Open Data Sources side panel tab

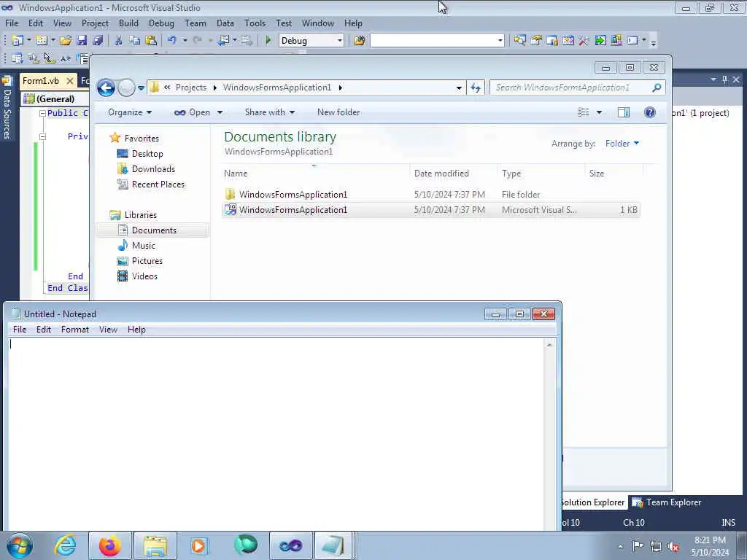7,109
